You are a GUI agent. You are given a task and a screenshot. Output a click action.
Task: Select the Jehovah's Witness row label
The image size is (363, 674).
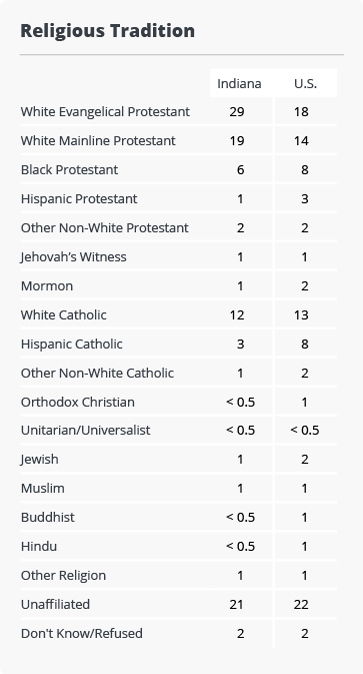[74, 257]
